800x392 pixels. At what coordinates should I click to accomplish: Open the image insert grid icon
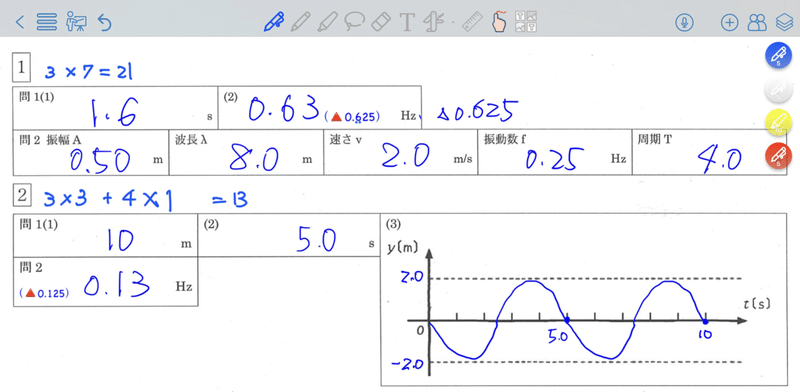[x=526, y=22]
